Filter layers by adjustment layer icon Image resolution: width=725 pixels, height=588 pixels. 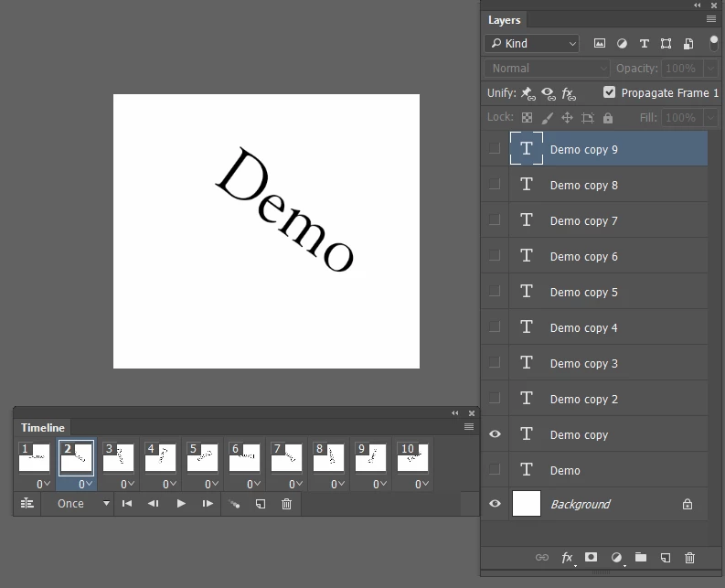[622, 44]
